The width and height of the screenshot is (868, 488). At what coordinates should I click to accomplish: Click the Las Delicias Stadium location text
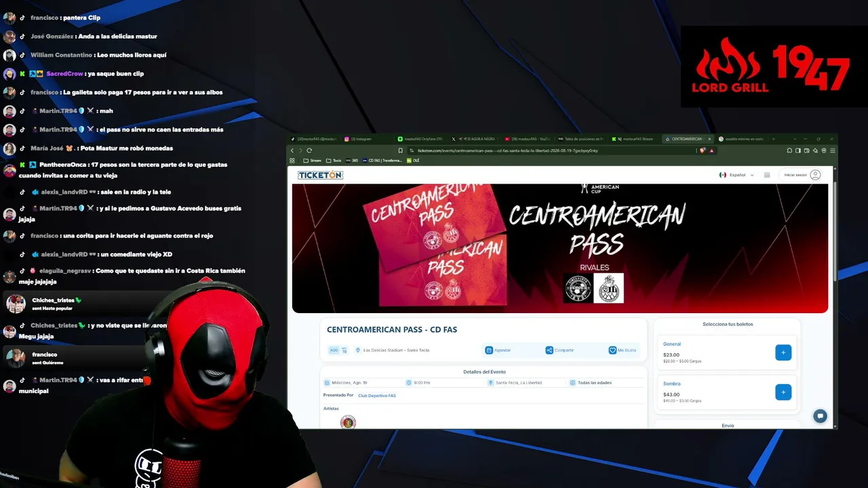click(396, 350)
